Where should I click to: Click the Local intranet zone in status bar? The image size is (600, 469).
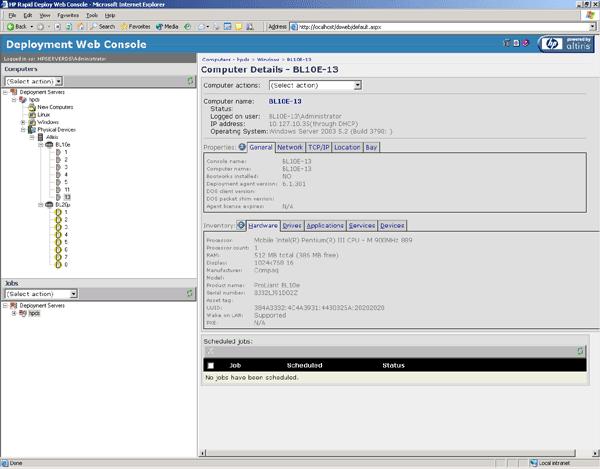(550, 463)
